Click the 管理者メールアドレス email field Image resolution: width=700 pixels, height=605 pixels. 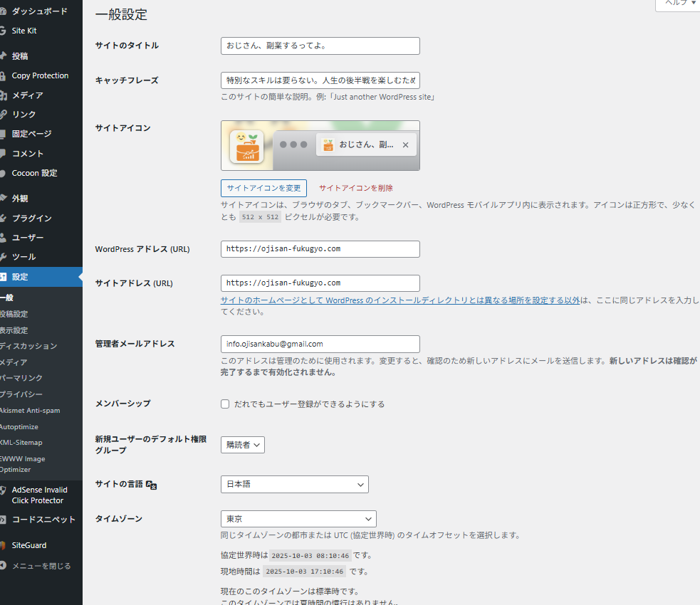click(x=320, y=344)
